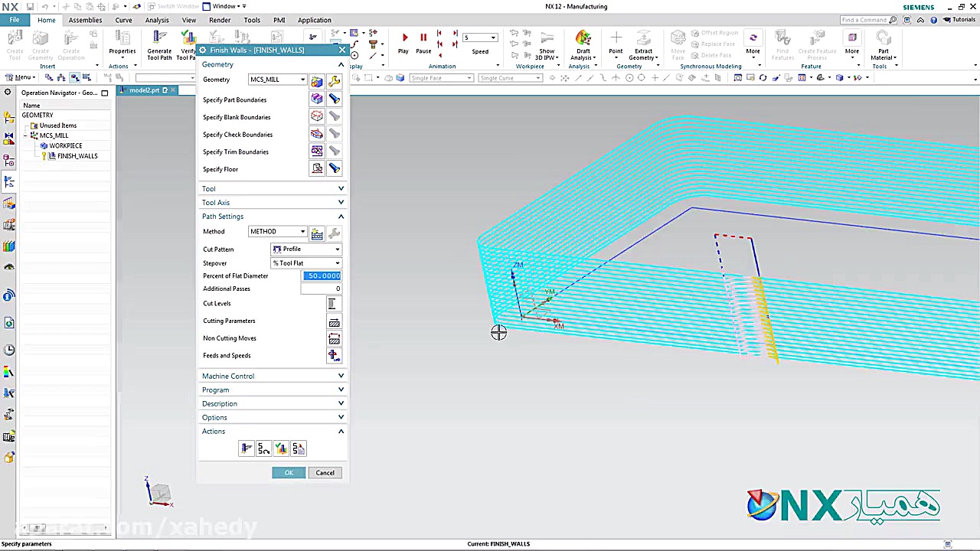Expand the Machine Control section
The height and width of the screenshot is (551, 980).
click(272, 377)
